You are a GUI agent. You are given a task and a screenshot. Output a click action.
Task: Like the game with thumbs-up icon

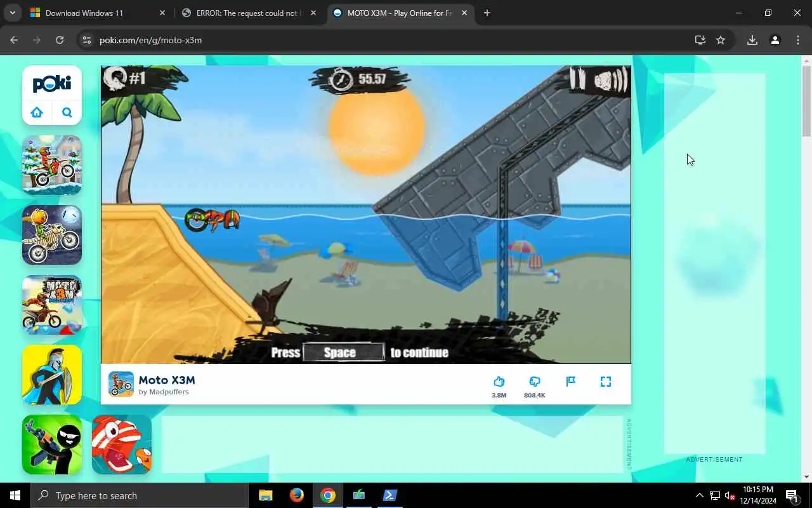(499, 382)
